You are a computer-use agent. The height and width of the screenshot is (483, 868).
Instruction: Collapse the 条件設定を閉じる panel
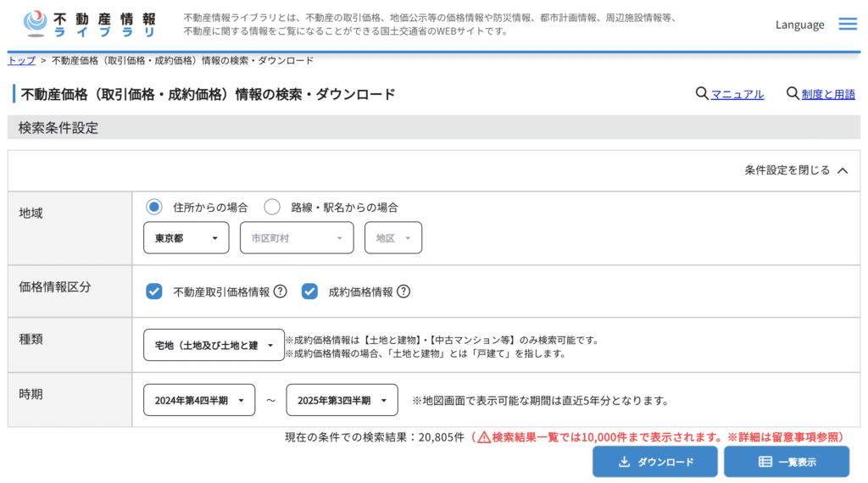tap(796, 170)
